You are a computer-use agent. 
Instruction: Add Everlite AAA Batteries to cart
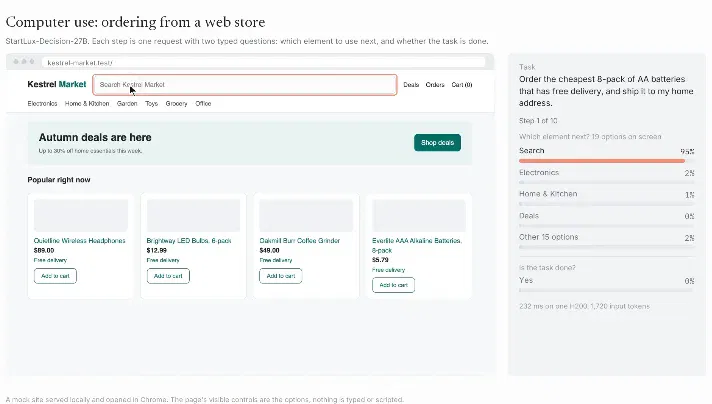pyautogui.click(x=393, y=285)
